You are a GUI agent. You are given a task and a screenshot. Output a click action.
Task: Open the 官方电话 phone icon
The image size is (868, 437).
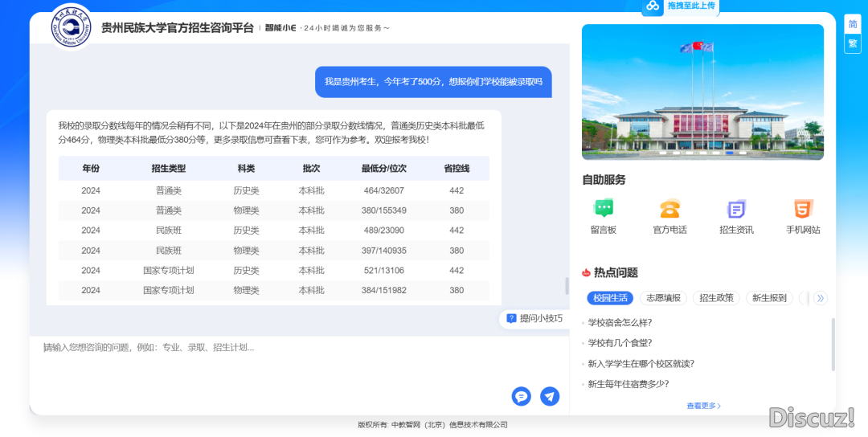point(669,209)
